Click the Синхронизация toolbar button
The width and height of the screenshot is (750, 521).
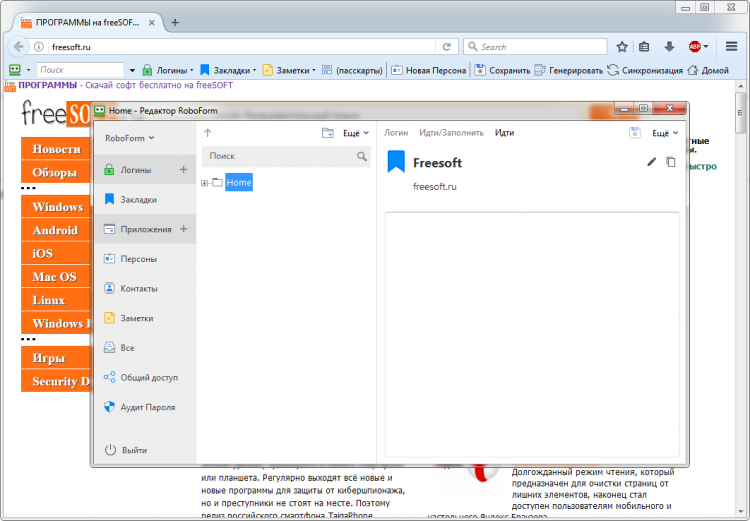[645, 70]
